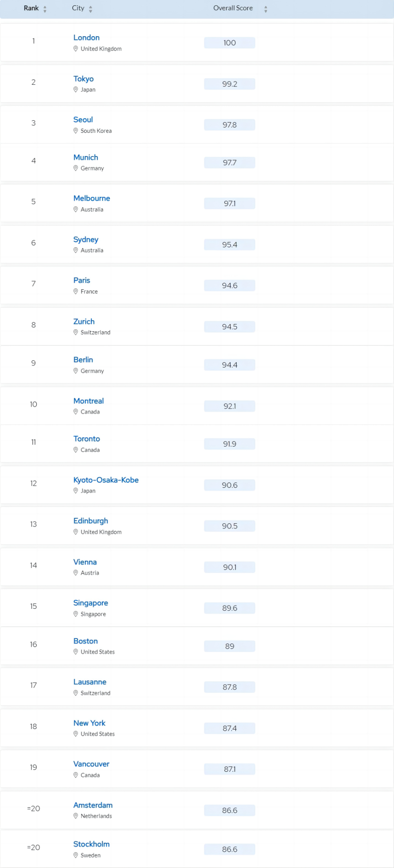Viewport: 394px width, 868px height.
Task: Sort table by City column arrows
Action: coord(91,9)
